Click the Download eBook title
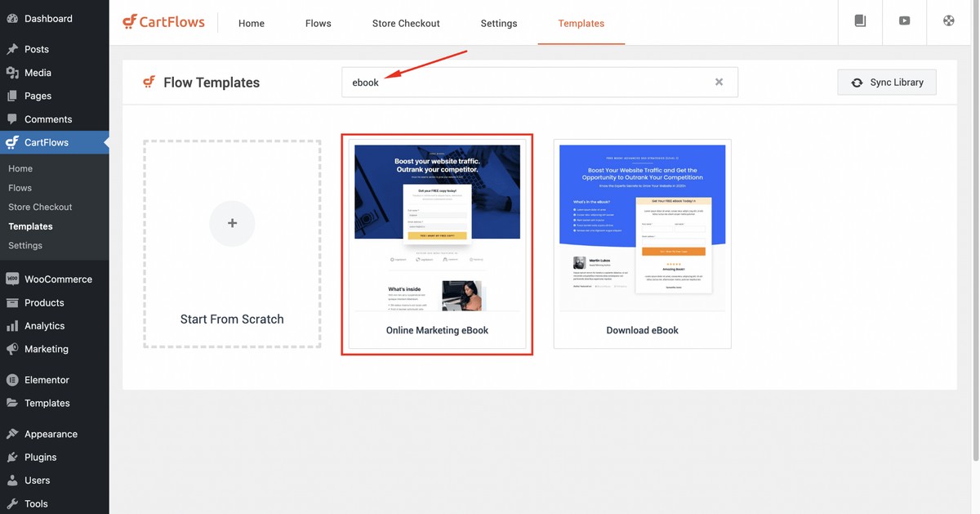980x514 pixels. (643, 330)
